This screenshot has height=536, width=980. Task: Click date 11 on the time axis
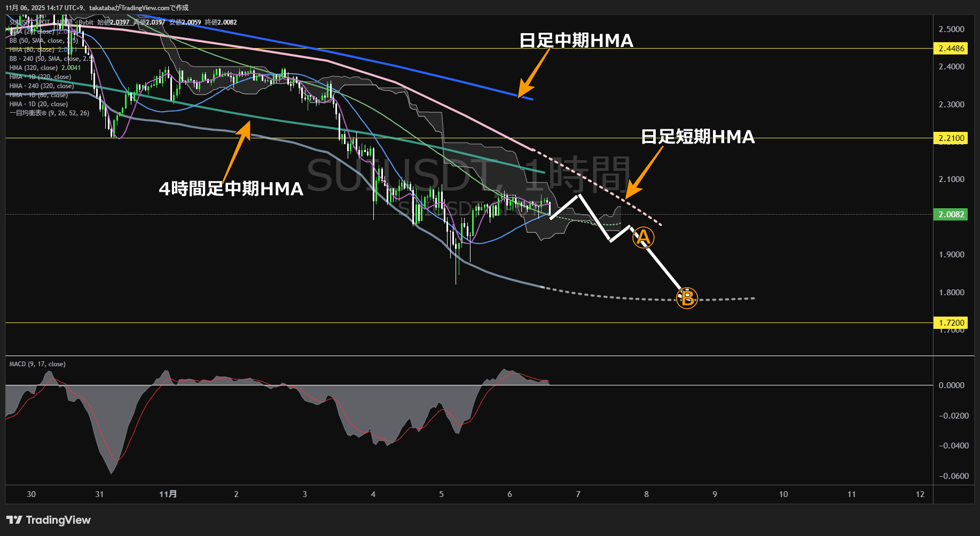(x=851, y=494)
